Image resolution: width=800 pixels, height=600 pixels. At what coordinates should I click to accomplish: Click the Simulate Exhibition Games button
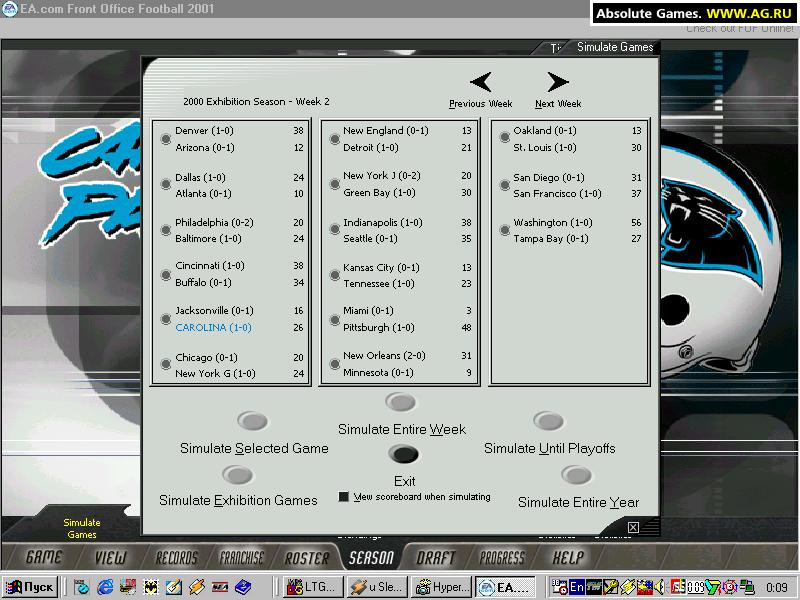point(237,475)
